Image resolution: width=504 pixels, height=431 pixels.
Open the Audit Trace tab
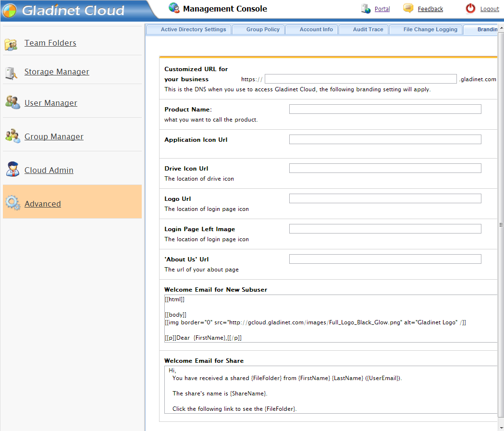tap(364, 30)
